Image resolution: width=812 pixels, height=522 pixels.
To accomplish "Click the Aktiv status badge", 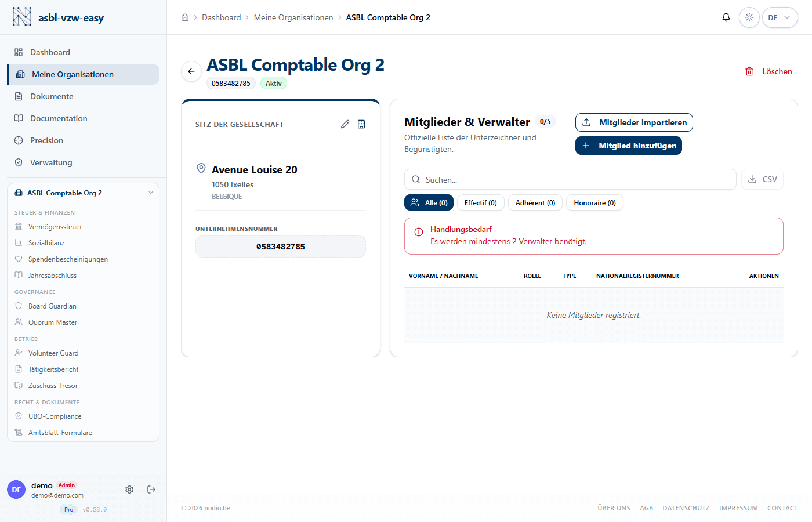I will 274,83.
